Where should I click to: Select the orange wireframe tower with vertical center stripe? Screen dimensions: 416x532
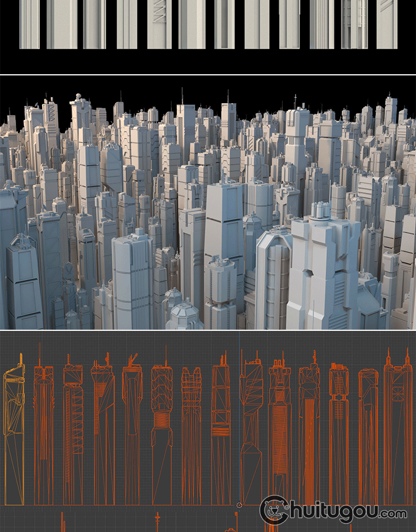coord(309,432)
